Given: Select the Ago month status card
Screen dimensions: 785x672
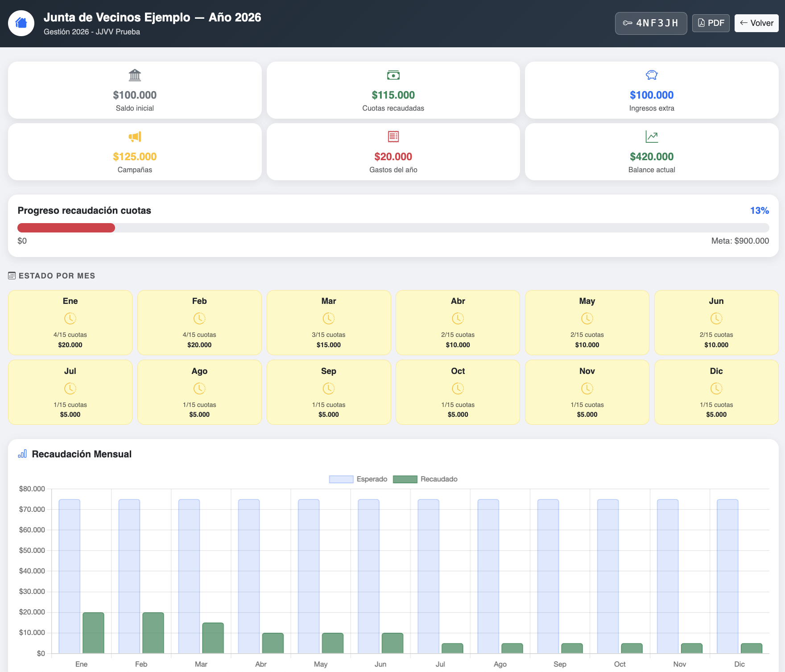Looking at the screenshot, I should pyautogui.click(x=199, y=392).
